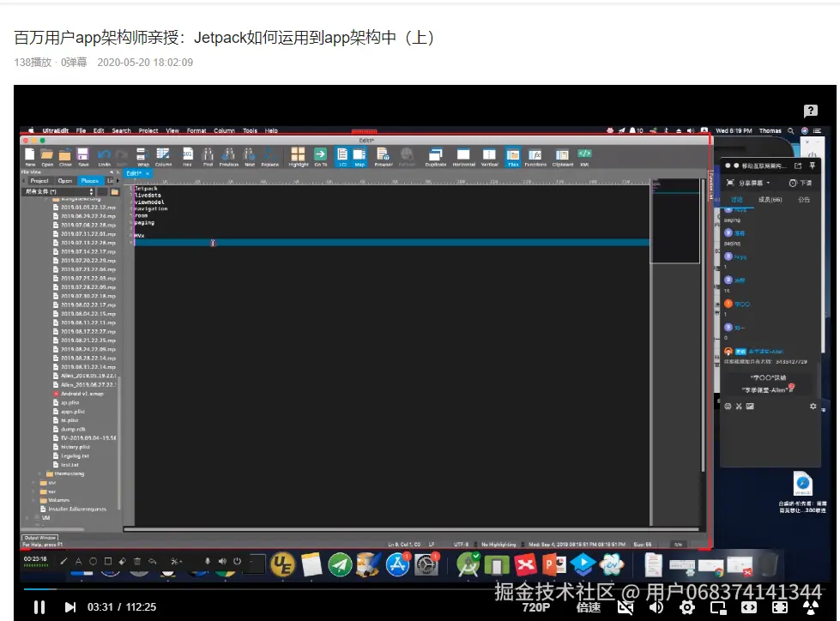Click the Find Next icon
Viewport: 840px width, 621px height.
[250, 156]
